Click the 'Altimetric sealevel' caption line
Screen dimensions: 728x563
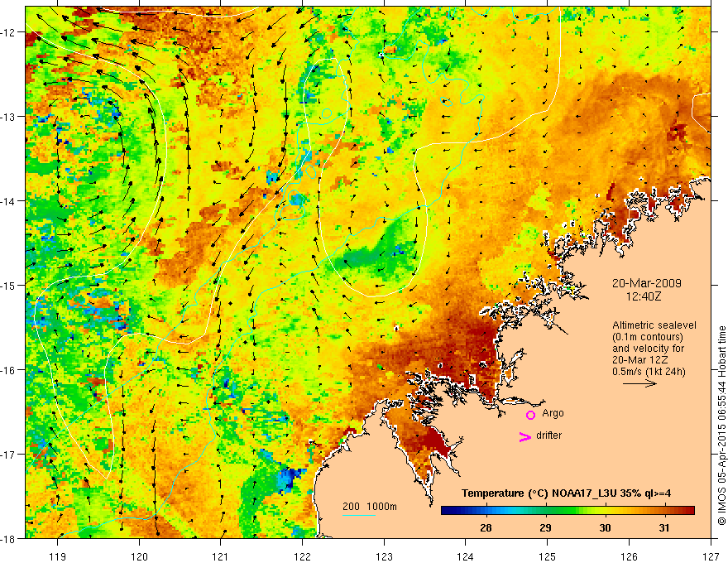click(x=654, y=325)
